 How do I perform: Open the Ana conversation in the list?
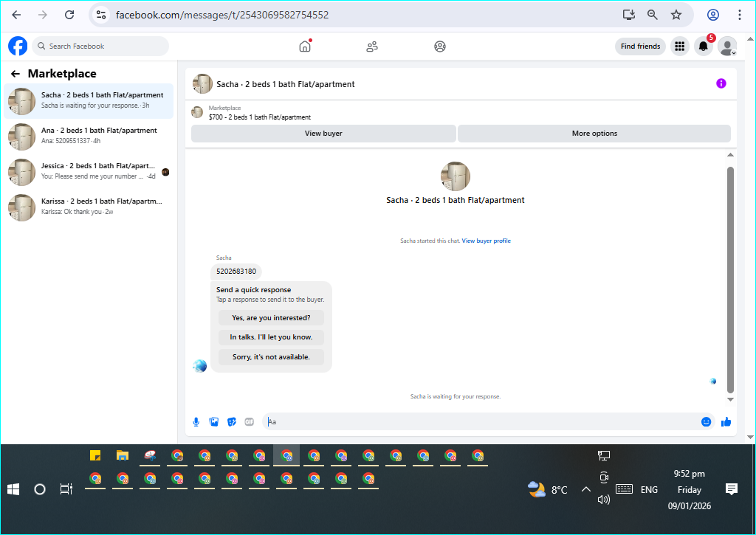point(89,136)
